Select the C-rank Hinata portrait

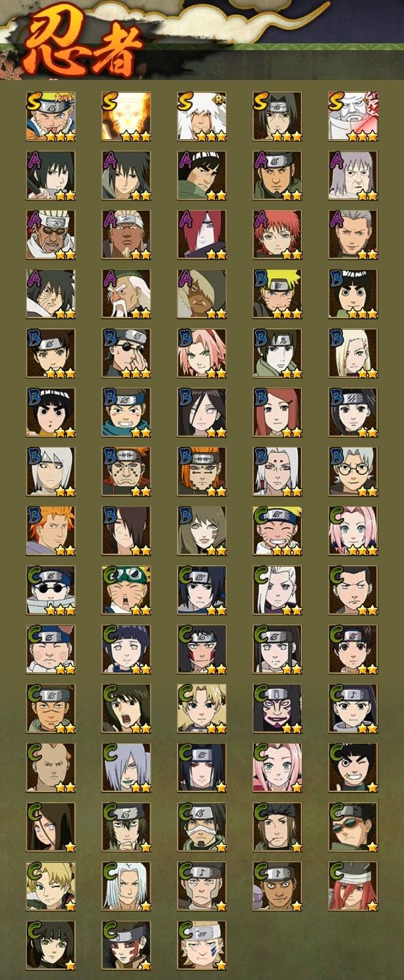pos(126,650)
